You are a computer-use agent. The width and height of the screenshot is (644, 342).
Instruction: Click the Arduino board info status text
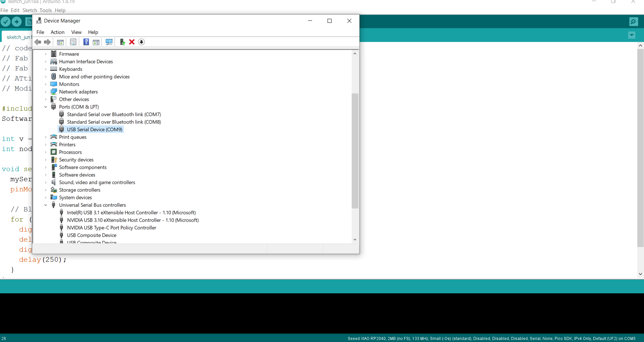(491, 338)
